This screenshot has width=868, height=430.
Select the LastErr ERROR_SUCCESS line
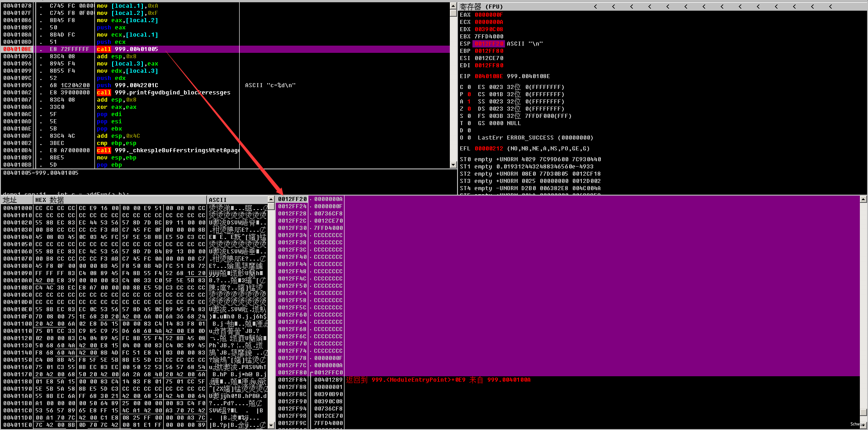pyautogui.click(x=535, y=138)
